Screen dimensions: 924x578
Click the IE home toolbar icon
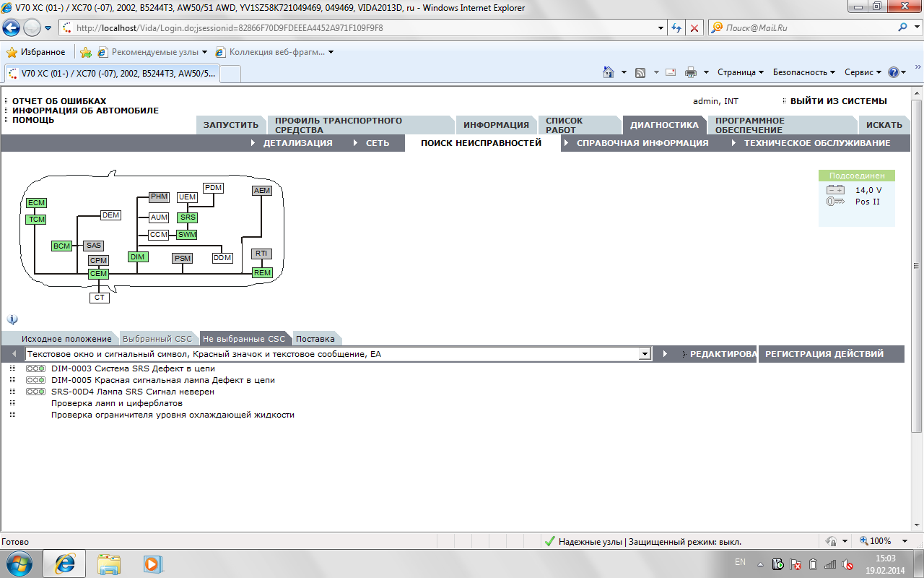click(608, 72)
